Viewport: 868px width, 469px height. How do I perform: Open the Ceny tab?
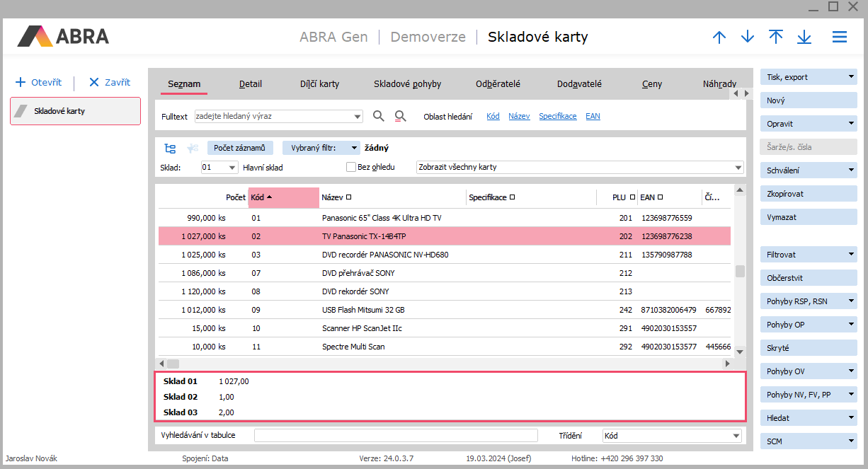pyautogui.click(x=652, y=84)
